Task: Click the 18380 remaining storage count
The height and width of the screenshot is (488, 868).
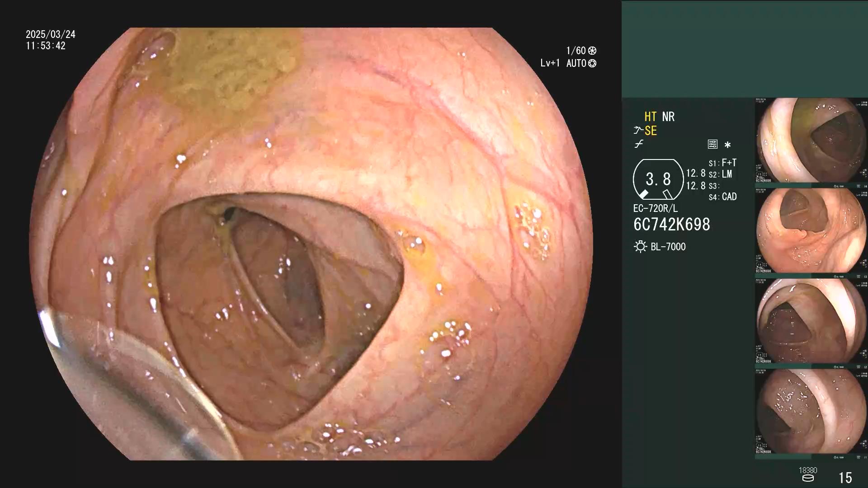Action: (x=808, y=470)
